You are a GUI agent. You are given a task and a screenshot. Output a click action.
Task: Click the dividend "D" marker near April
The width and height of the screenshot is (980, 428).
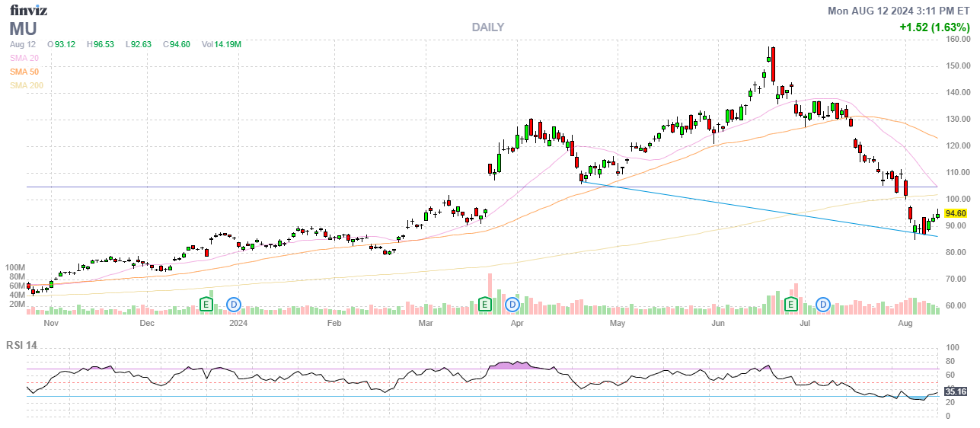pos(513,305)
